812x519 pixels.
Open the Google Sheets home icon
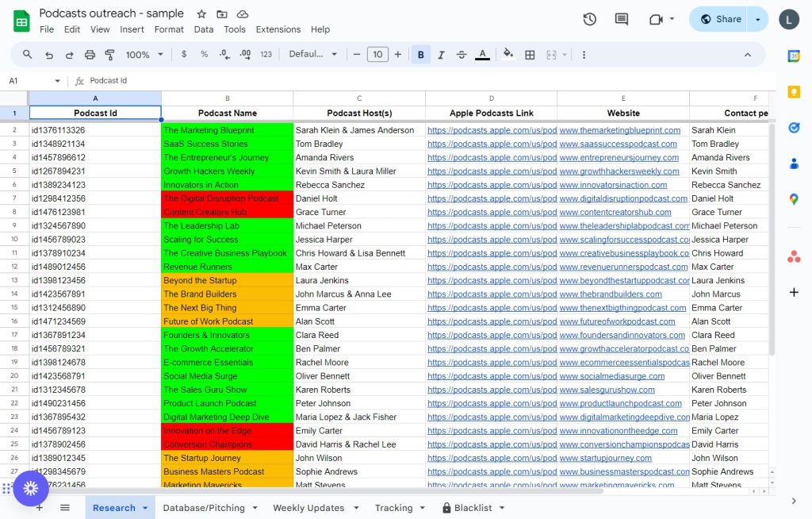21,21
